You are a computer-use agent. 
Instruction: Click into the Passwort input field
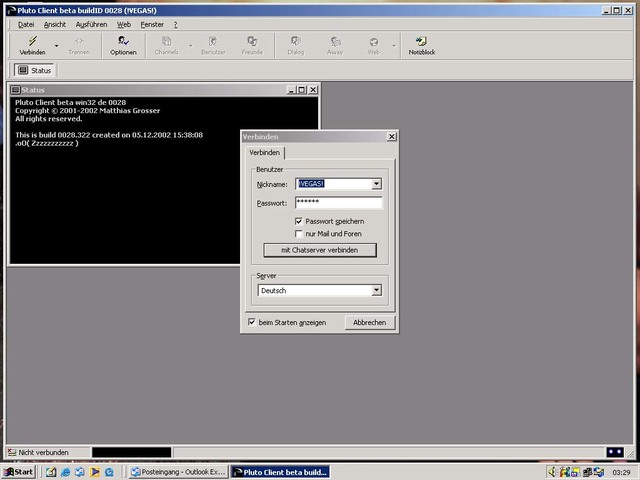coord(338,202)
